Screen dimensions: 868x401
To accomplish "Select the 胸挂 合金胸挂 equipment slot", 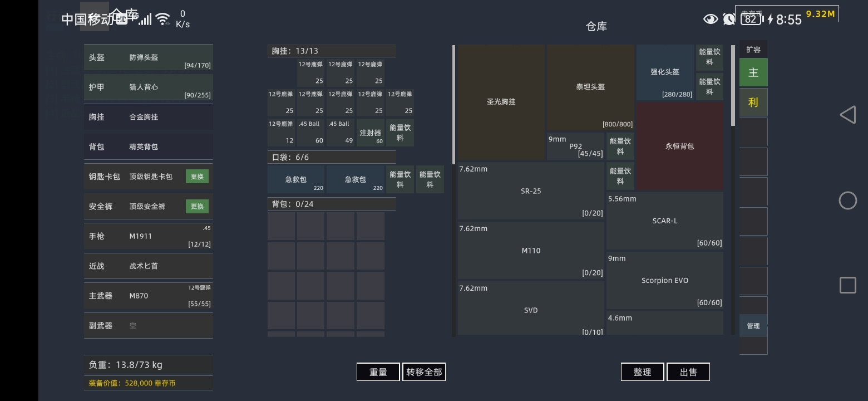I will 149,117.
